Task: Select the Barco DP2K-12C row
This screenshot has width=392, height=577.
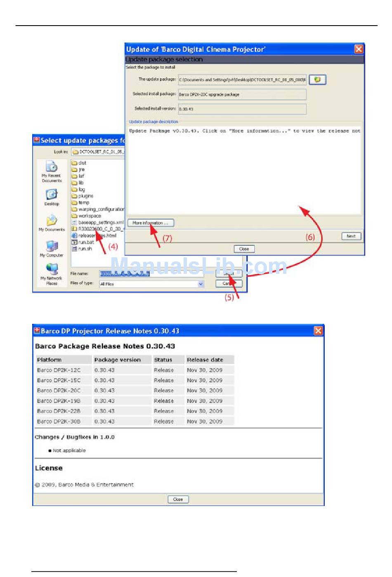Action: point(135,370)
